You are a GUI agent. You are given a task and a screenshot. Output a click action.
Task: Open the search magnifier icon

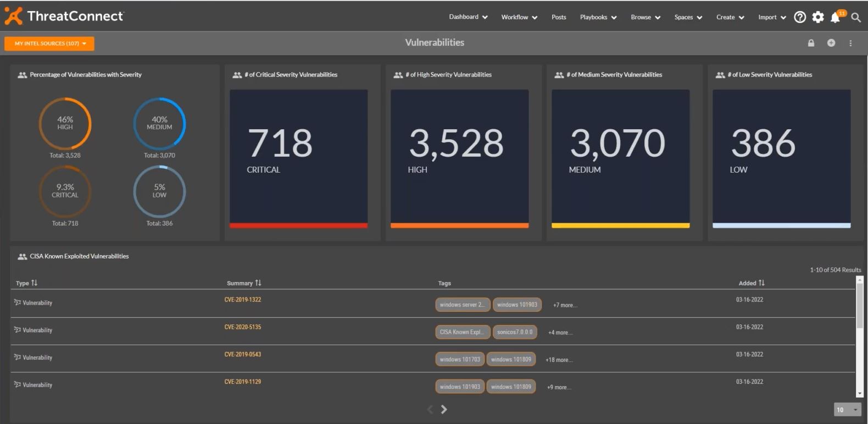coord(856,18)
